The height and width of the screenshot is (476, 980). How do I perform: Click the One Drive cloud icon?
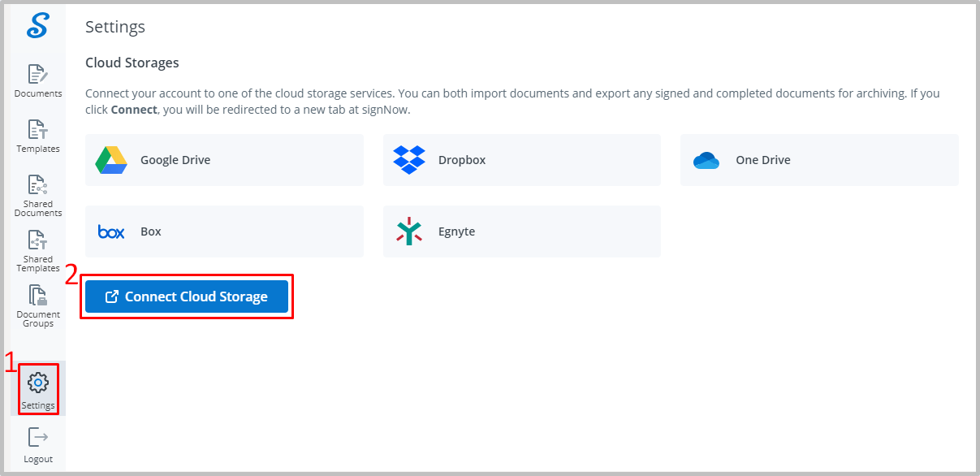(x=706, y=160)
